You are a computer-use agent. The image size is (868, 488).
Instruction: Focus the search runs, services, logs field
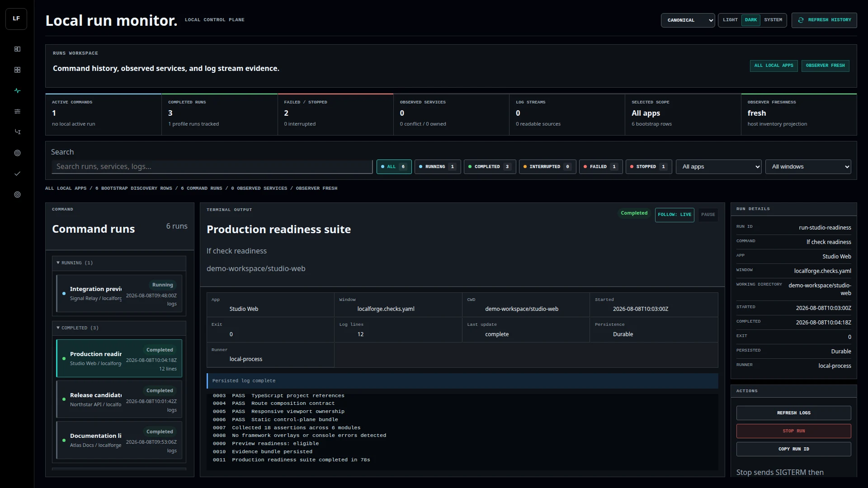pos(212,167)
